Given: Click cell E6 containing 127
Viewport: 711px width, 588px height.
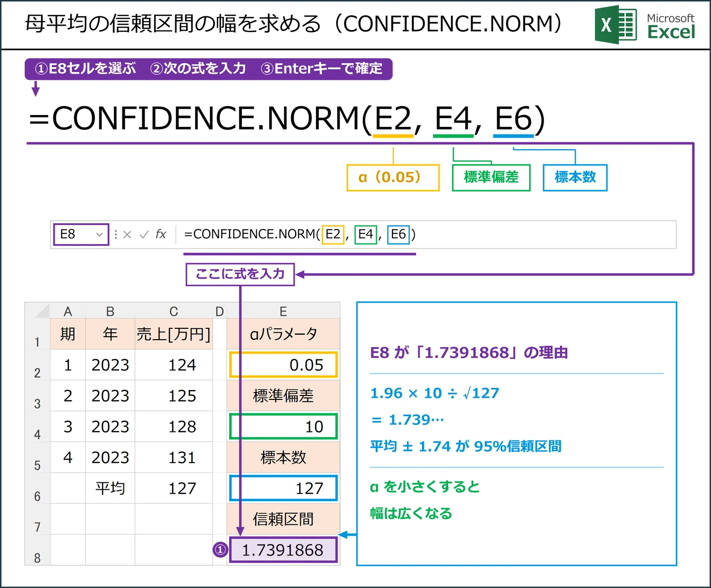Looking at the screenshot, I should 283,488.
